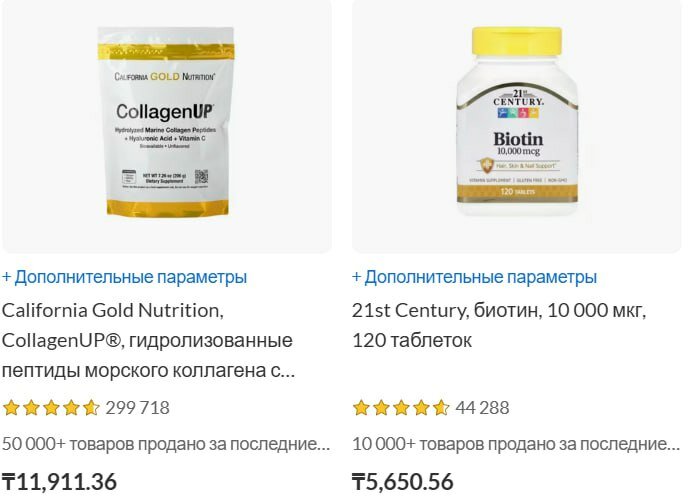
Task: View the 299 718 reviews count
Action: pyautogui.click(x=137, y=408)
